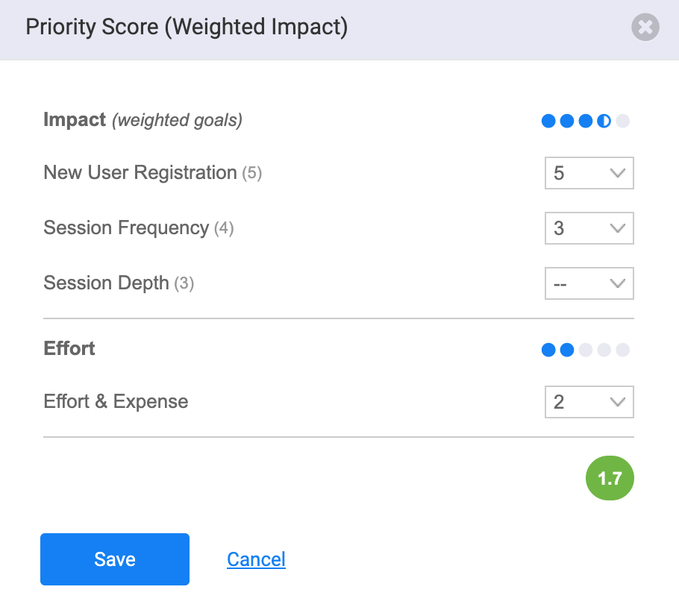The width and height of the screenshot is (679, 616).
Task: Click the Save button
Action: [115, 559]
